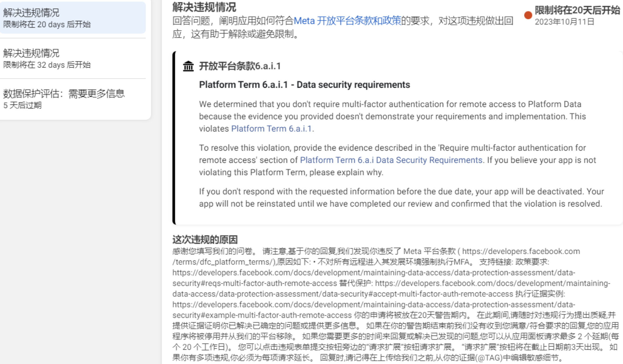The width and height of the screenshot is (623, 364).
Task: Click the 开放平台条款6.a.i.1 heading
Action: pos(240,66)
